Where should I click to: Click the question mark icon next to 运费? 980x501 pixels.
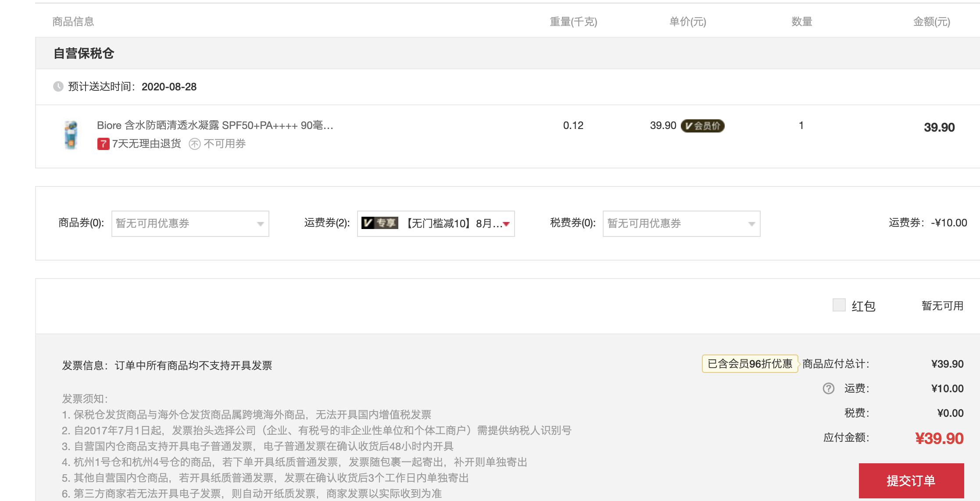828,389
